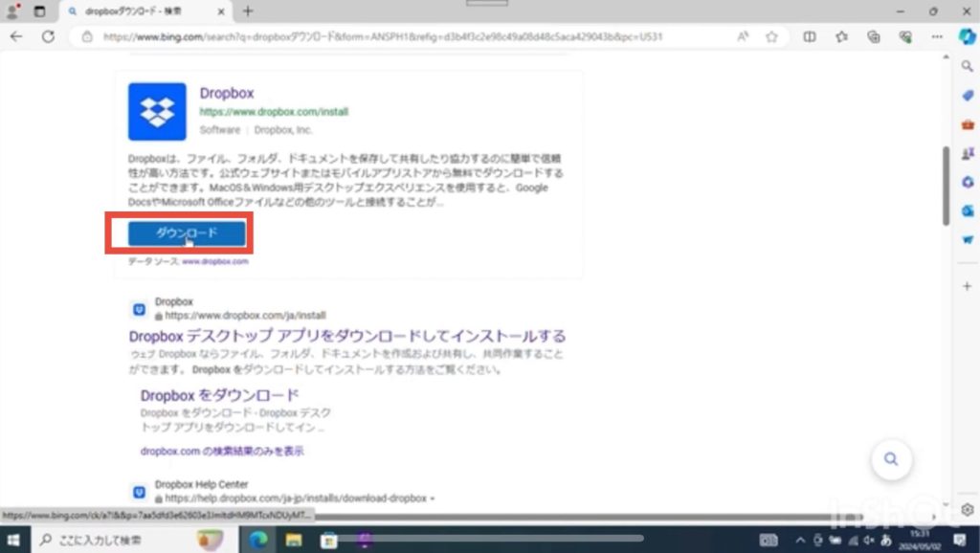Click the taskbar search box ここに入力して検索
980x553 pixels.
point(134,540)
